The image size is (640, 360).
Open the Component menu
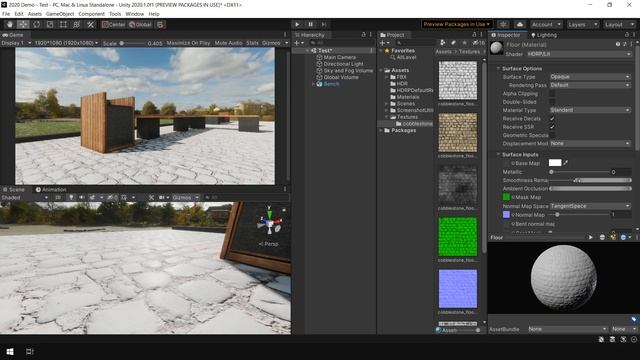(91, 14)
